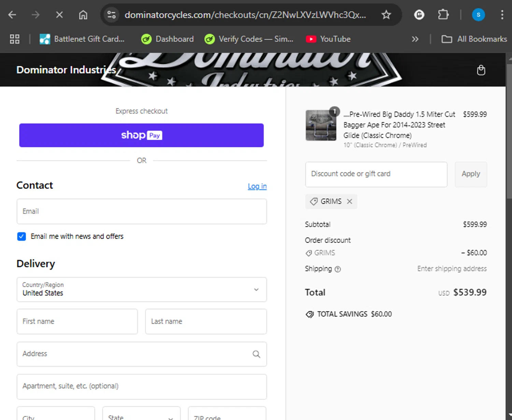Focus the Last name field

coord(206,321)
